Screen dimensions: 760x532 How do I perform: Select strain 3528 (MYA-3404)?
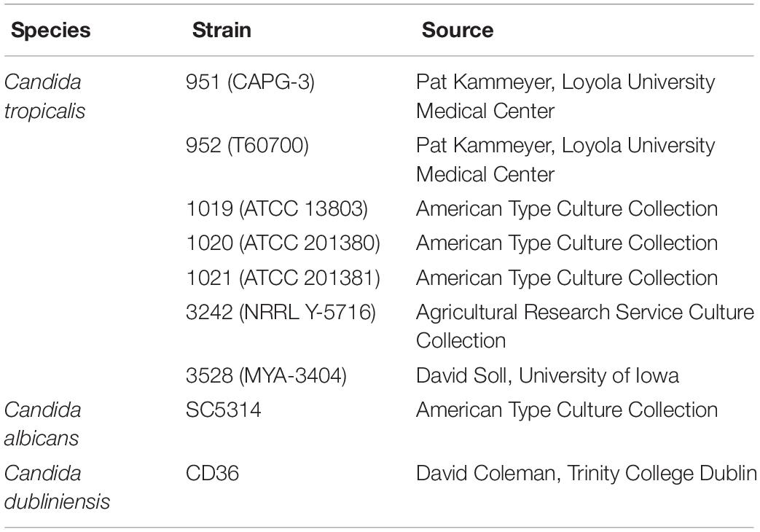(266, 375)
